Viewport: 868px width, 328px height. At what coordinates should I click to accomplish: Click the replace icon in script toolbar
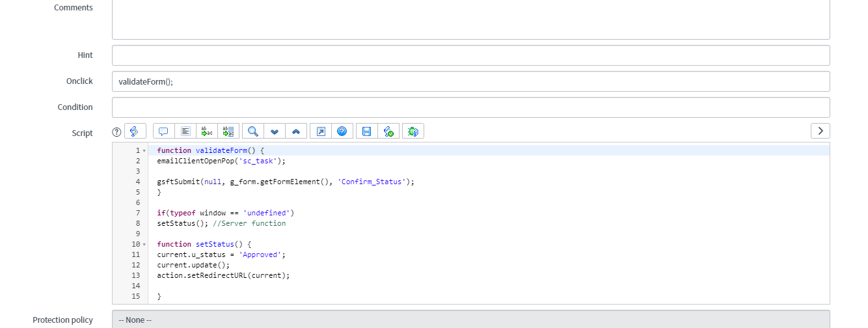pos(207,131)
